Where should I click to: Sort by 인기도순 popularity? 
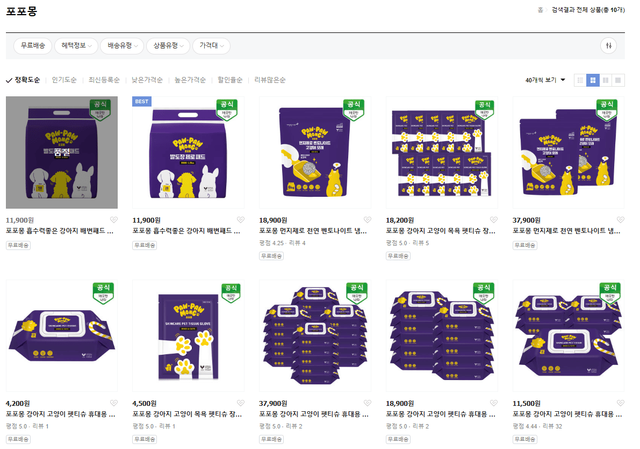64,80
